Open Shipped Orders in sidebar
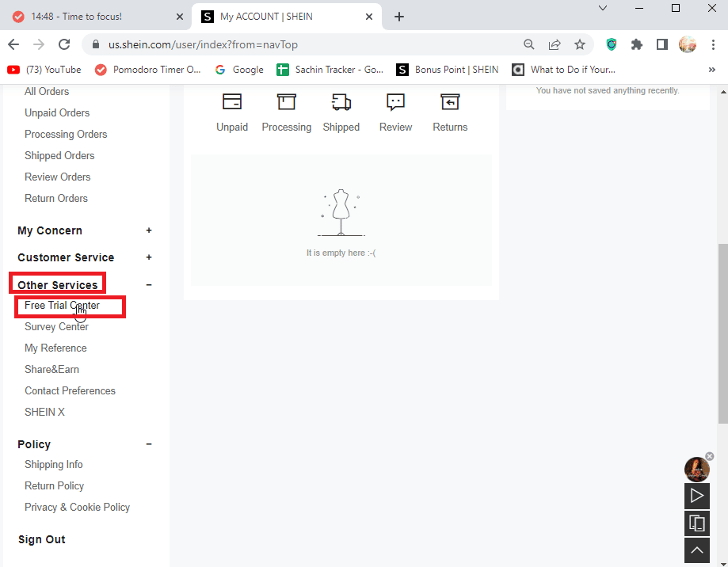The width and height of the screenshot is (728, 567). tap(59, 155)
